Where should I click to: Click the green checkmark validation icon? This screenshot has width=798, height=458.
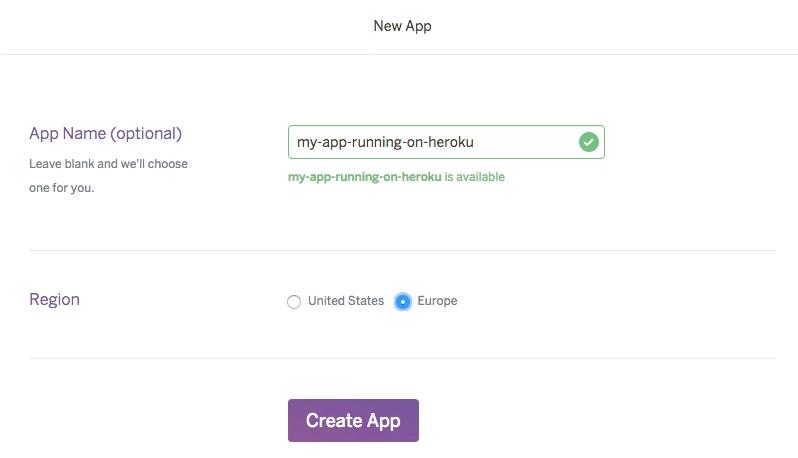(x=589, y=142)
